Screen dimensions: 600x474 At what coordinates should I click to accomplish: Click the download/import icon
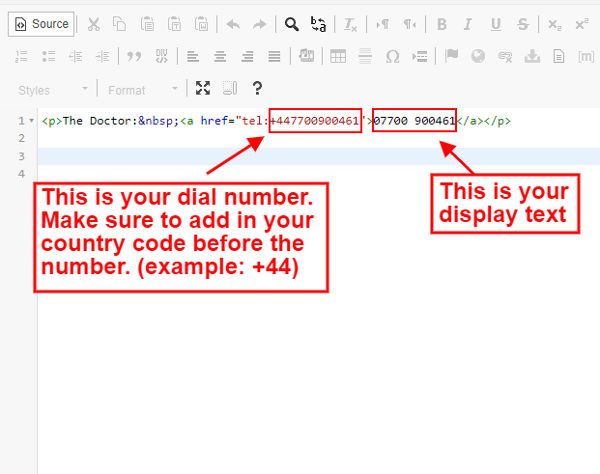532,57
